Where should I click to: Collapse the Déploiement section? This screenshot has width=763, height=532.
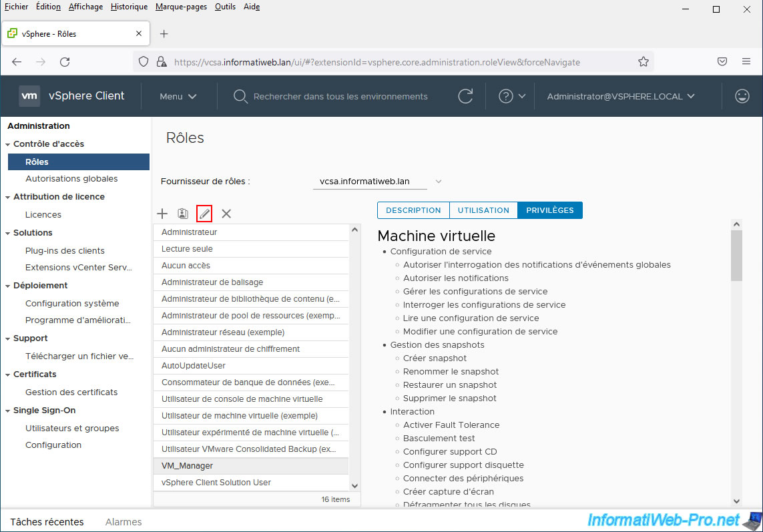pyautogui.click(x=8, y=286)
